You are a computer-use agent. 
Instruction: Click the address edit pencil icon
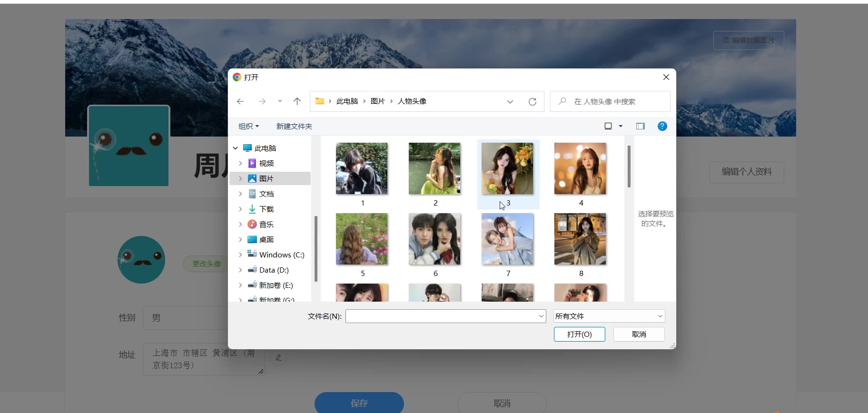tap(279, 357)
